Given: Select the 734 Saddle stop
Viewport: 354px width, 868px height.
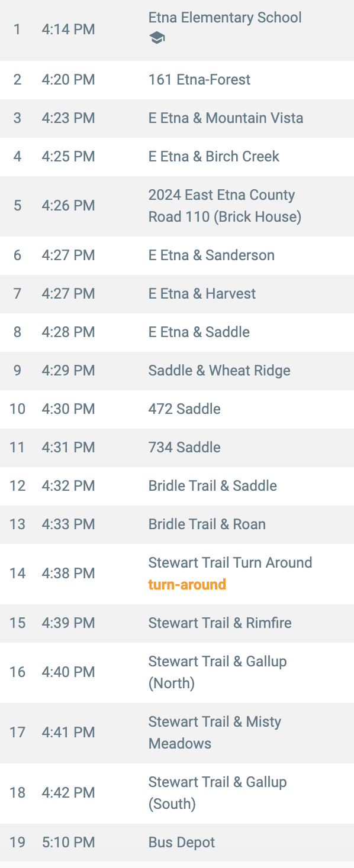Looking at the screenshot, I should [177, 448].
